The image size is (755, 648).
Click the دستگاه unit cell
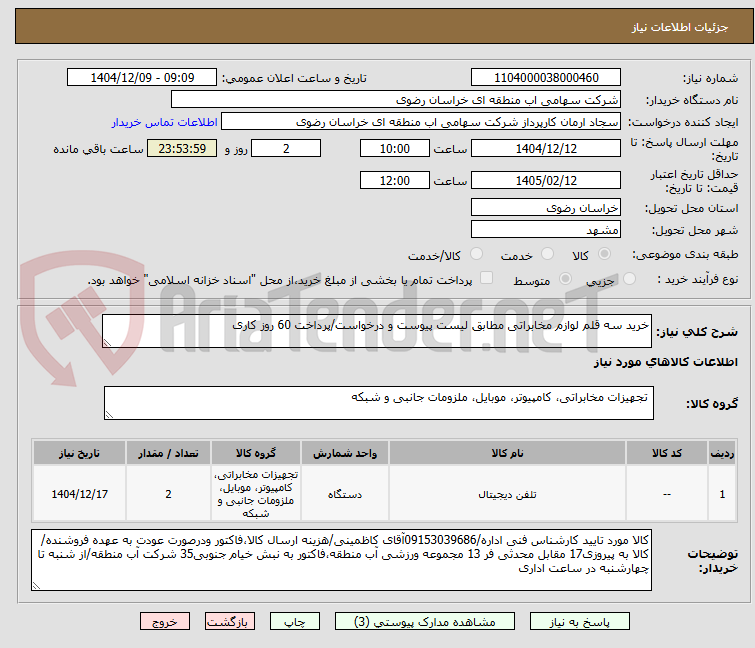(345, 494)
